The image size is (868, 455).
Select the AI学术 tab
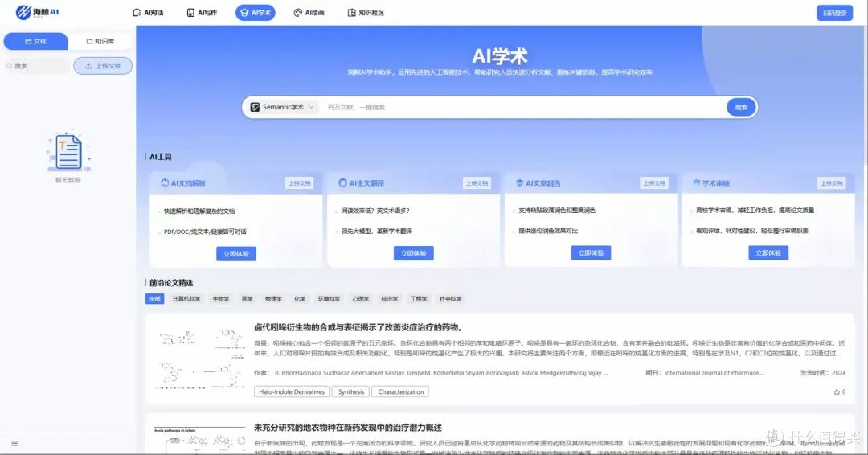(x=256, y=13)
